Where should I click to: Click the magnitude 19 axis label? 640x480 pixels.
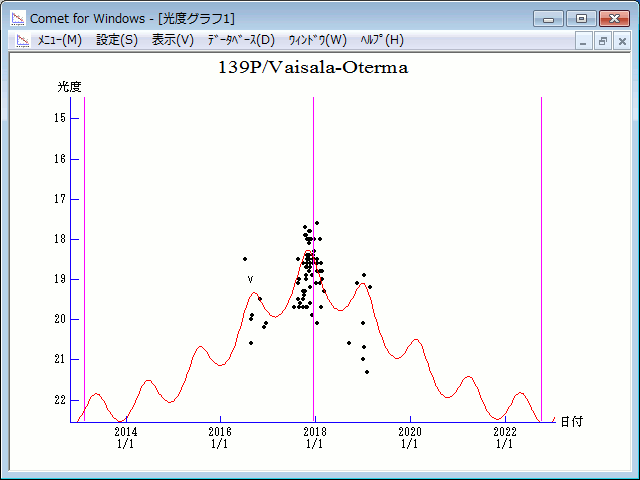pyautogui.click(x=60, y=279)
